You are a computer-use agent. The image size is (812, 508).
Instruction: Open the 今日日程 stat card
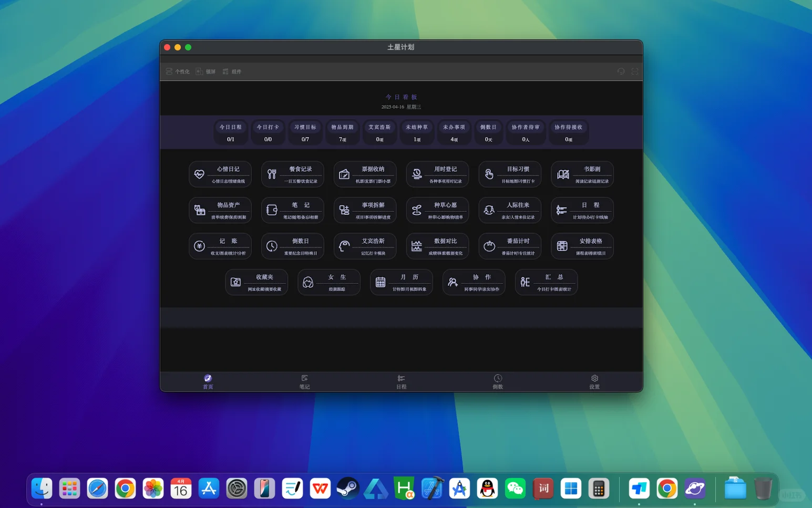[231, 132]
